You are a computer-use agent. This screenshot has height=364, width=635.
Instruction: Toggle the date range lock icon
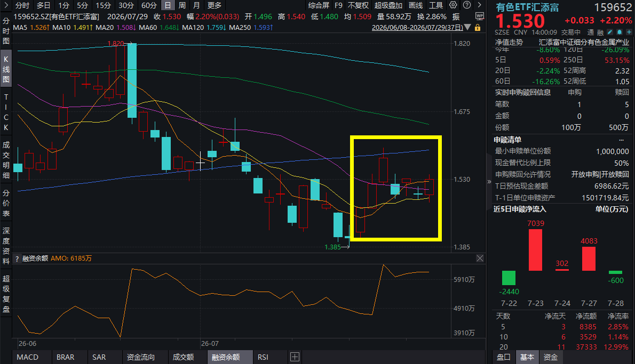[478, 28]
